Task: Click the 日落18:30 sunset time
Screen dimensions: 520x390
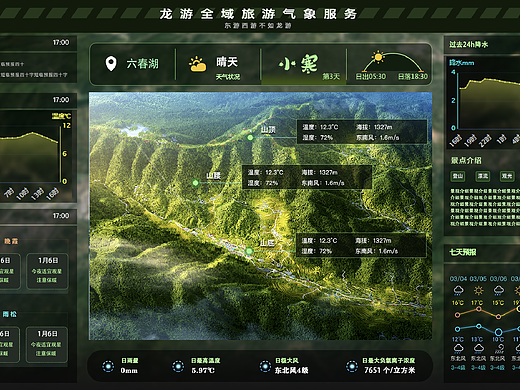Action: (413, 76)
